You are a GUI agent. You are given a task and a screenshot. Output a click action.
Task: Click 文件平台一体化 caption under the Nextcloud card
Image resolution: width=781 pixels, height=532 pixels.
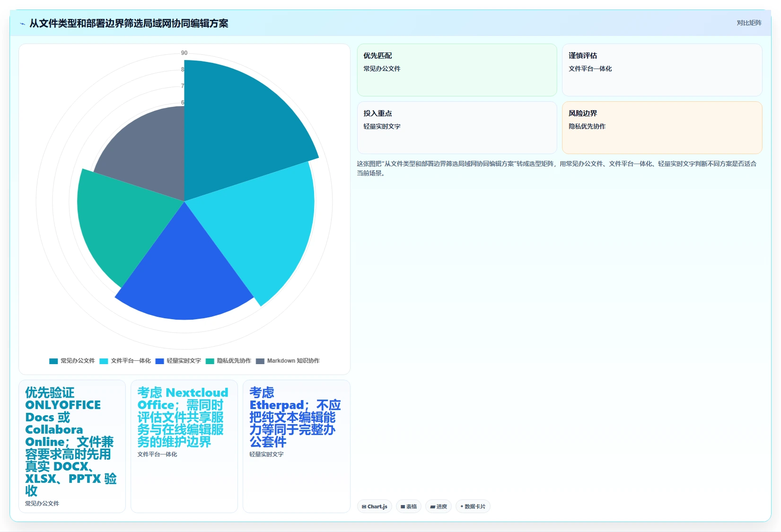pyautogui.click(x=157, y=454)
